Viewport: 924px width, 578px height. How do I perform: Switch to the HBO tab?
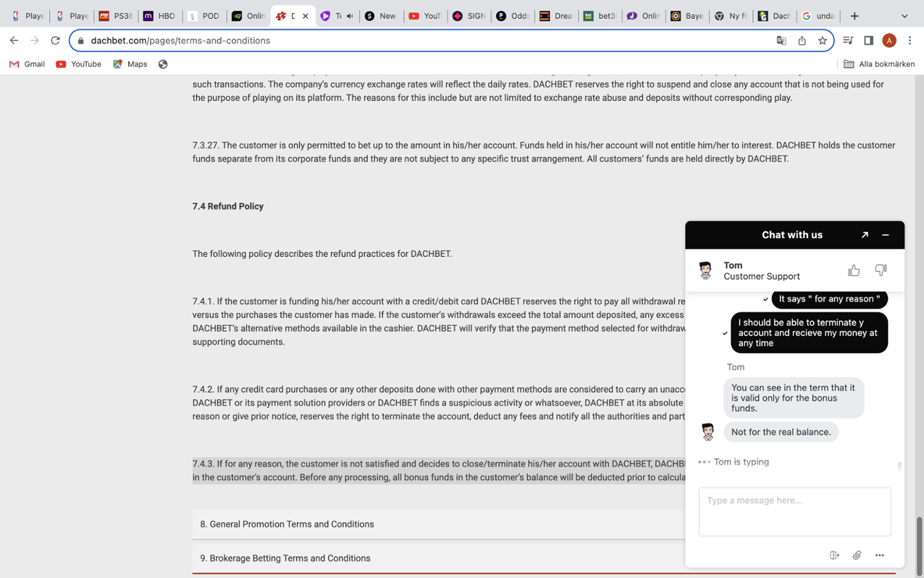(x=160, y=16)
